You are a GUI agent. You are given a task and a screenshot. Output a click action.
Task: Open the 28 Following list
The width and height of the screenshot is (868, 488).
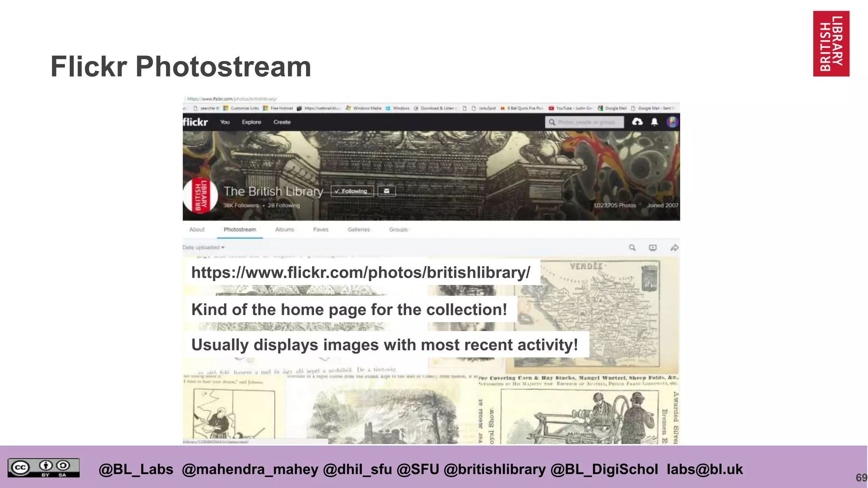[x=284, y=205]
